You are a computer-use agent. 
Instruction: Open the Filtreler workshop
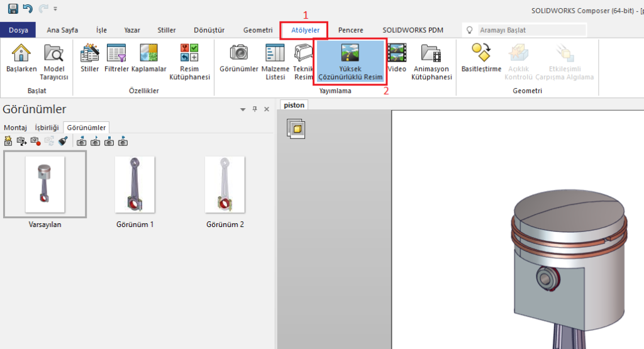point(116,62)
